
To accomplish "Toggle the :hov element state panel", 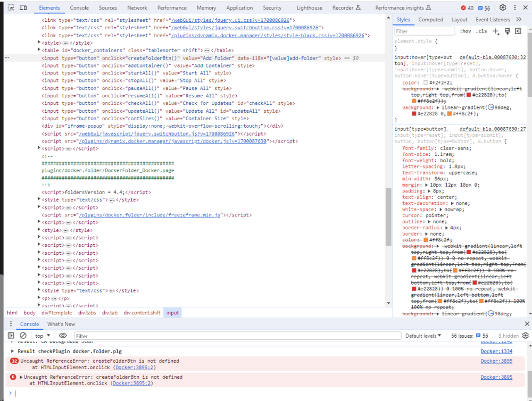I will click(465, 31).
